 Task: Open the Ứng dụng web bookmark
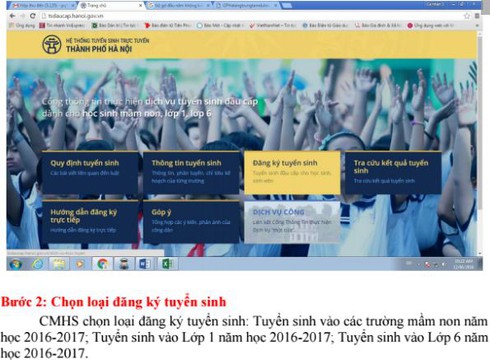coord(431,25)
